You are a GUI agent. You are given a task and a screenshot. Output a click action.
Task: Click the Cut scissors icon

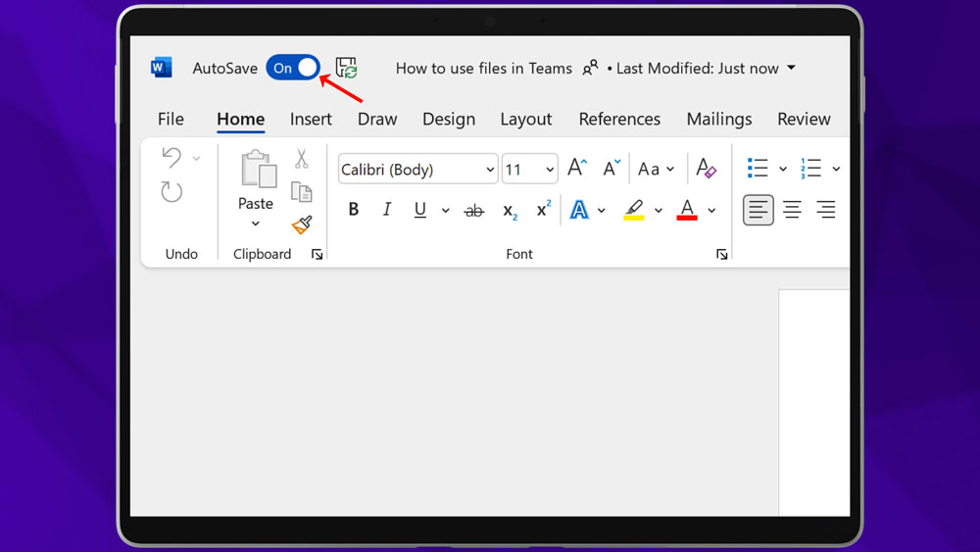(x=302, y=159)
